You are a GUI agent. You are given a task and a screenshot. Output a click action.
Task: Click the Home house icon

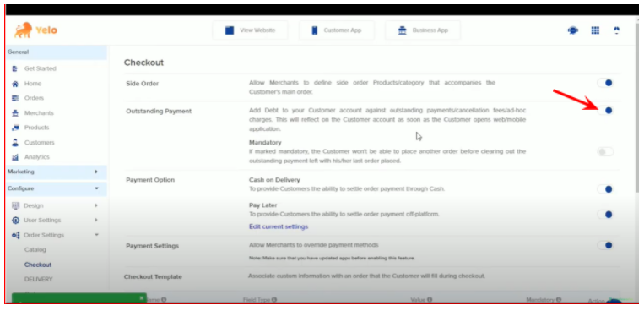[15, 84]
